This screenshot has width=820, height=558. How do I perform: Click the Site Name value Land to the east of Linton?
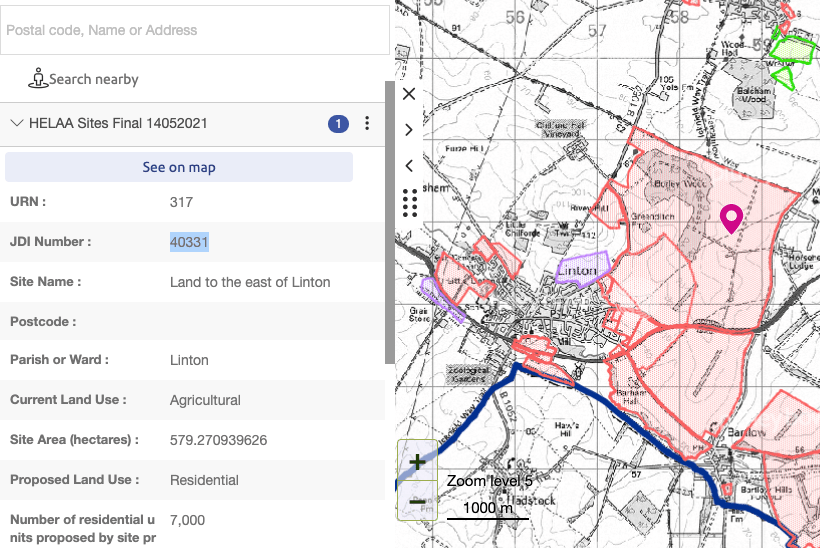[250, 282]
